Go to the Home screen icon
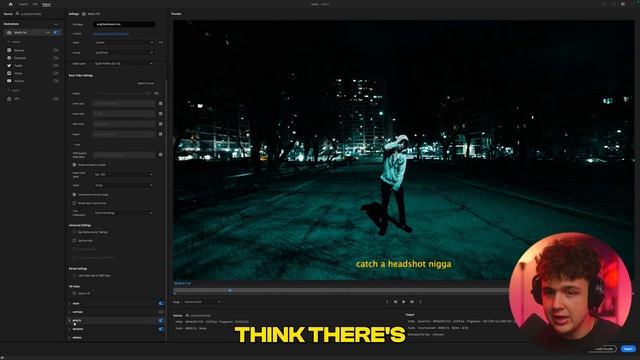The height and width of the screenshot is (360, 640). tap(11, 4)
